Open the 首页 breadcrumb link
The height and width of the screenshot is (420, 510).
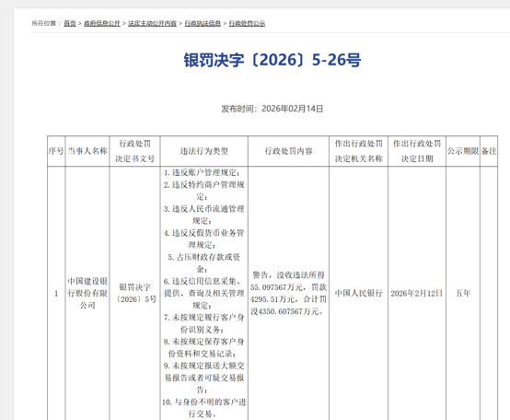70,23
